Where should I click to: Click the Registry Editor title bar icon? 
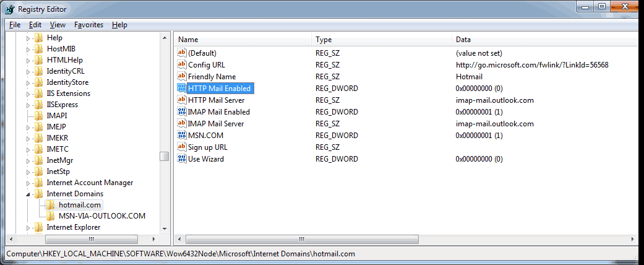pos(9,9)
